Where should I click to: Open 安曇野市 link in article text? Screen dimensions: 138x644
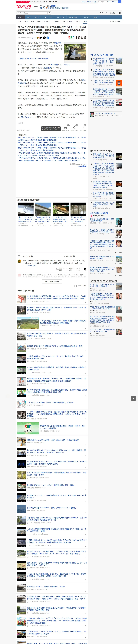point(58,43)
